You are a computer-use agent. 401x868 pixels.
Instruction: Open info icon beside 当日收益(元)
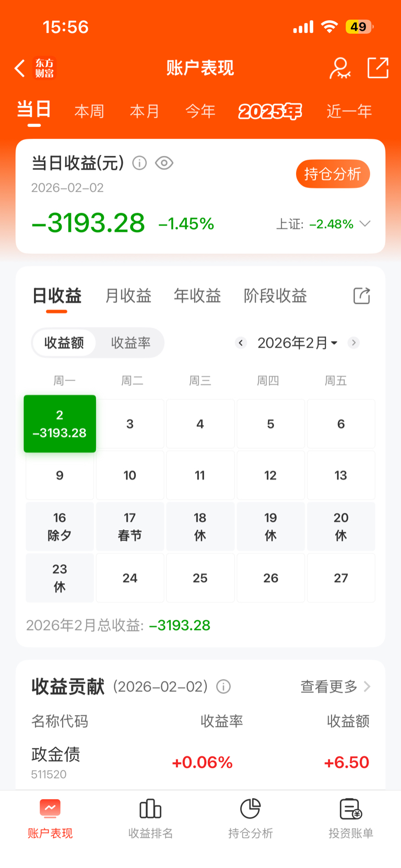pos(139,163)
